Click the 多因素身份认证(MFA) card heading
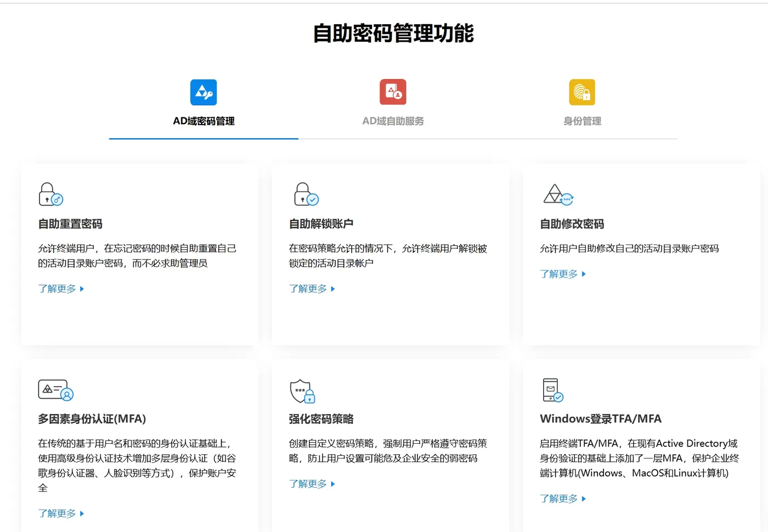Screen dimensions: 768x532 (92, 419)
